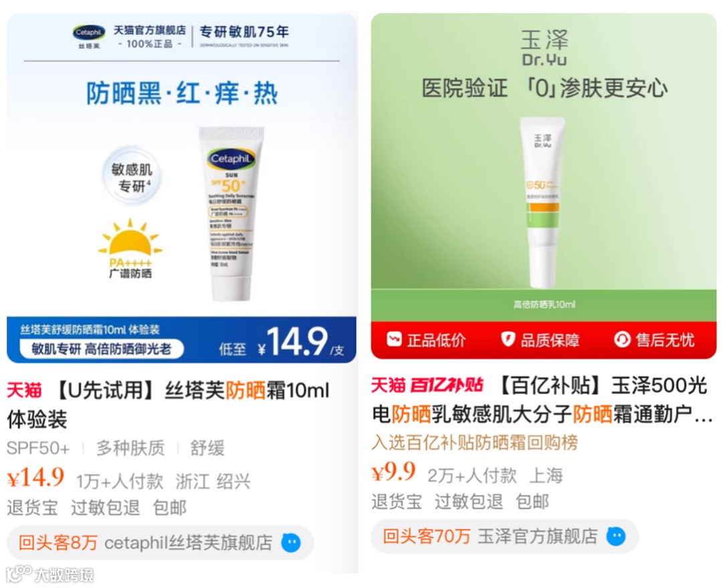Viewport: 722px width, 588px height.
Task: Click the 百亿补贴 red tag
Action: (x=446, y=385)
